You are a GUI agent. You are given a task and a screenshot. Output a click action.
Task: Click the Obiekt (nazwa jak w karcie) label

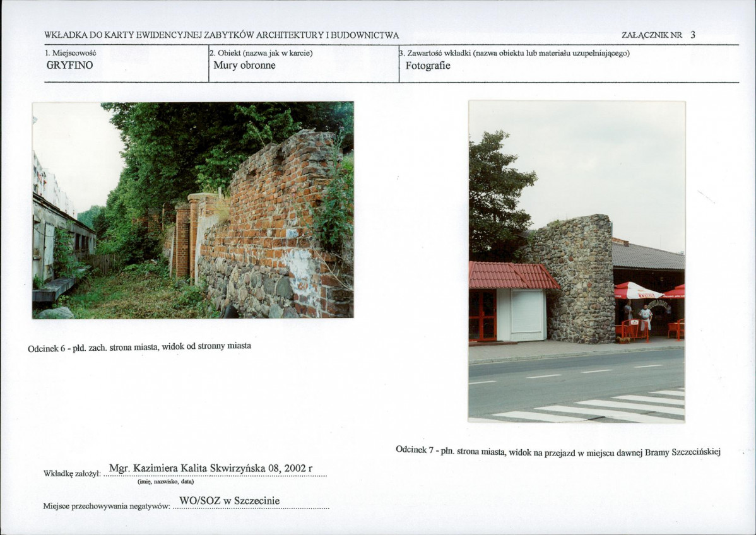point(261,53)
